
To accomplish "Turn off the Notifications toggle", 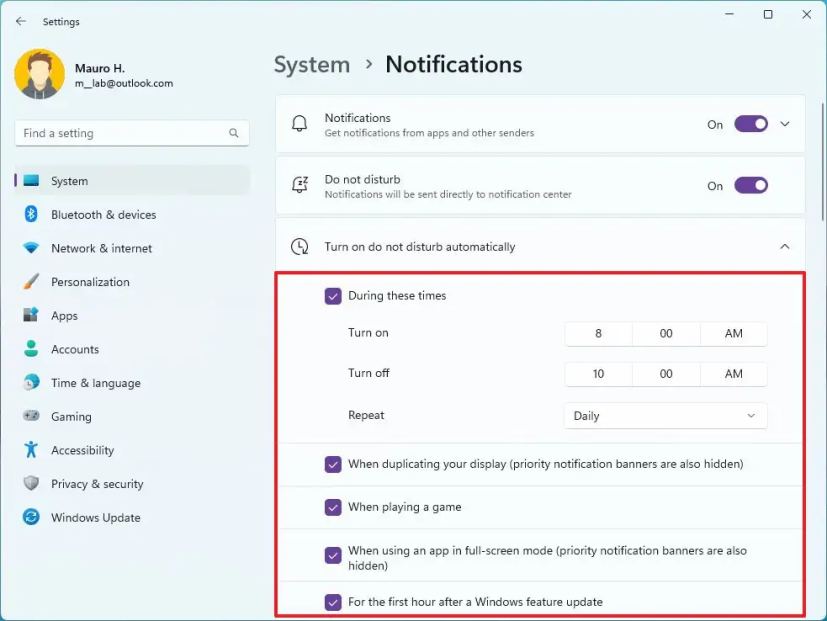I will point(751,124).
